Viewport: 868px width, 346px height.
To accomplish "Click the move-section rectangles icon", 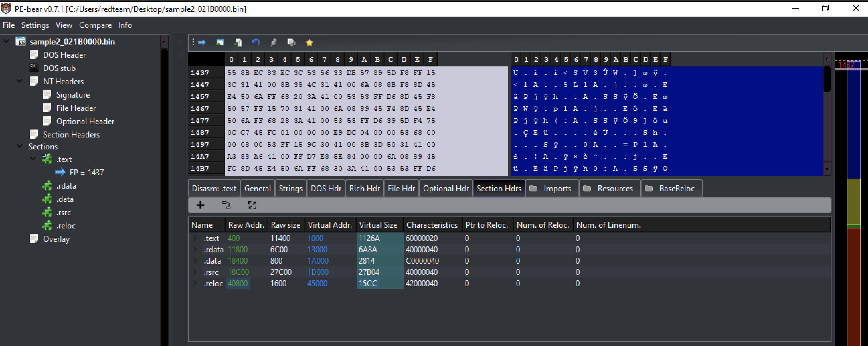I will (226, 205).
